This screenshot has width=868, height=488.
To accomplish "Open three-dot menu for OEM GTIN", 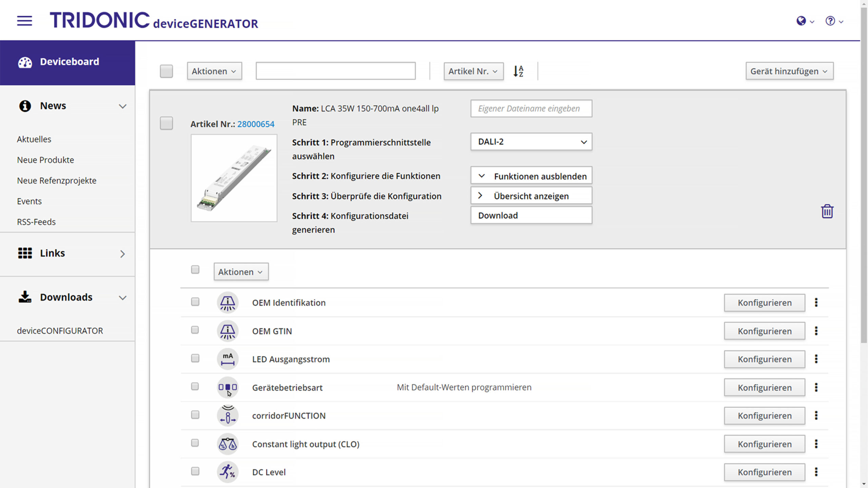I will tap(816, 331).
